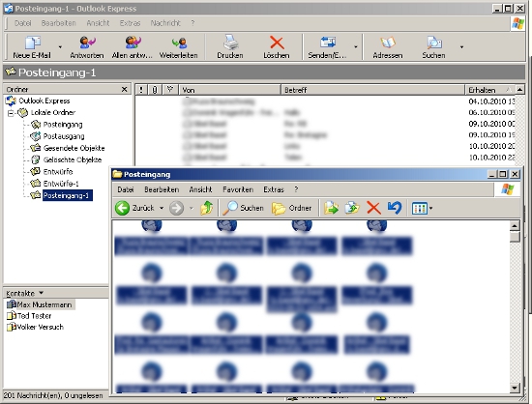The width and height of the screenshot is (532, 404).
Task: Click the Allen antw... reply-all icon
Action: [x=133, y=46]
